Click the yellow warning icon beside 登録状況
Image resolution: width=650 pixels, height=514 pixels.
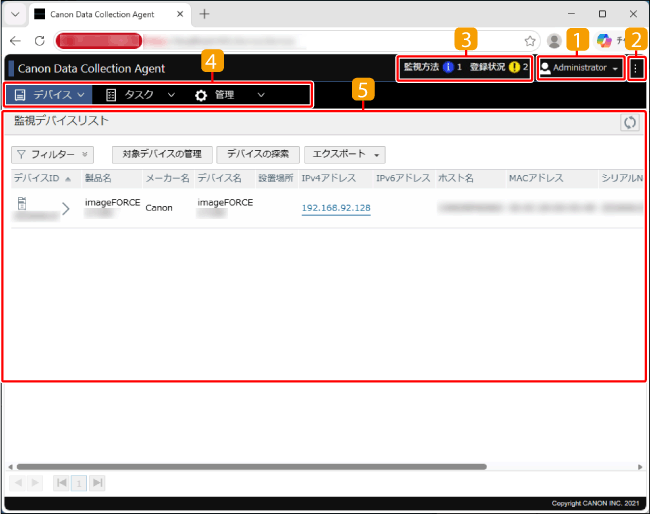(514, 67)
